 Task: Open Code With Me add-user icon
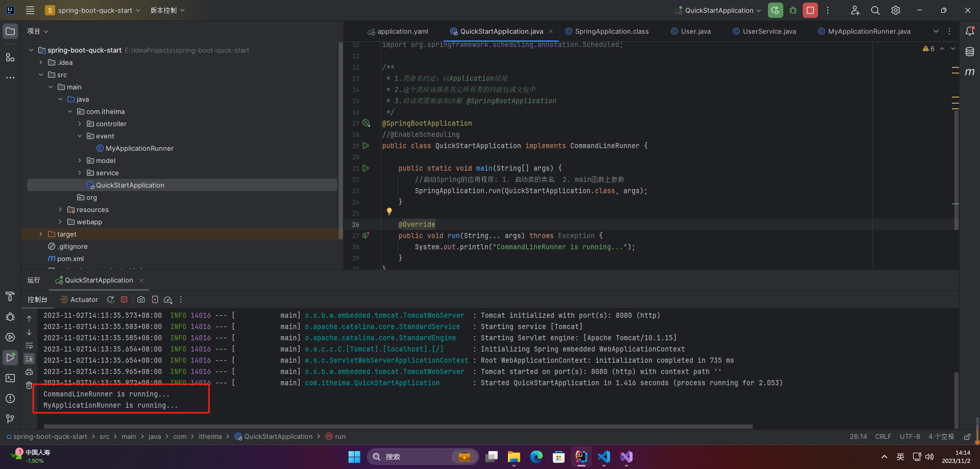click(x=855, y=10)
